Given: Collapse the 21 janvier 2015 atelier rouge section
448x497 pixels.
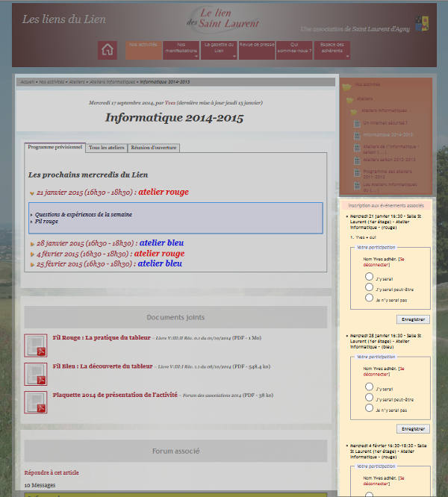Looking at the screenshot, I should pos(32,193).
